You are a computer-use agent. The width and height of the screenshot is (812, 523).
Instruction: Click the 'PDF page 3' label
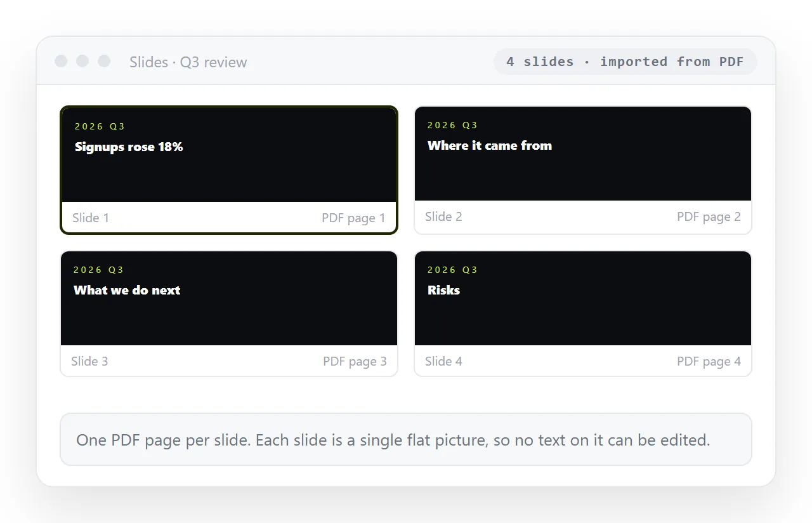(355, 361)
